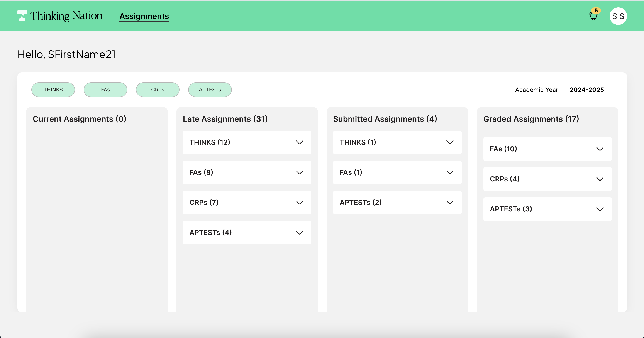Click the Thinking Nation logo icon
The image size is (644, 338).
coord(22,16)
